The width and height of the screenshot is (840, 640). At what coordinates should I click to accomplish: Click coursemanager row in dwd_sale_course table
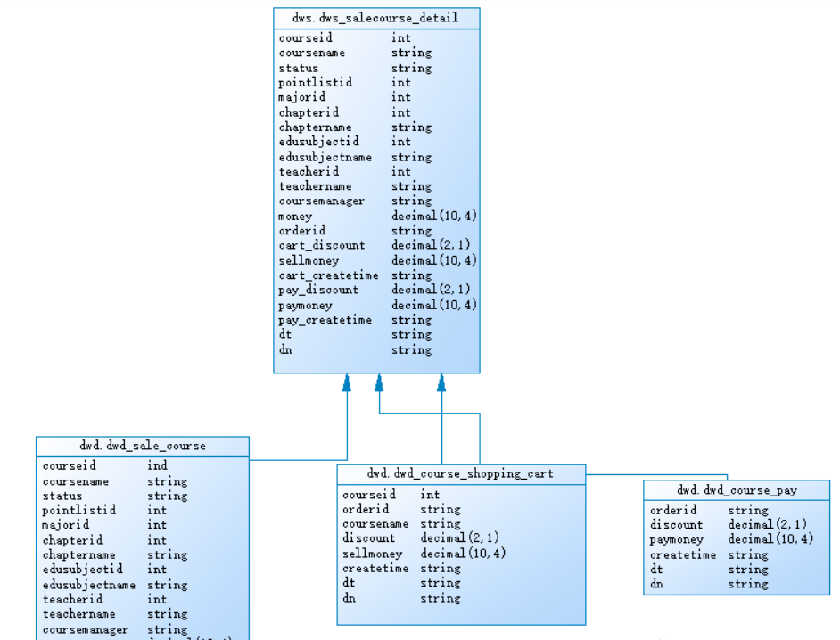[x=143, y=630]
